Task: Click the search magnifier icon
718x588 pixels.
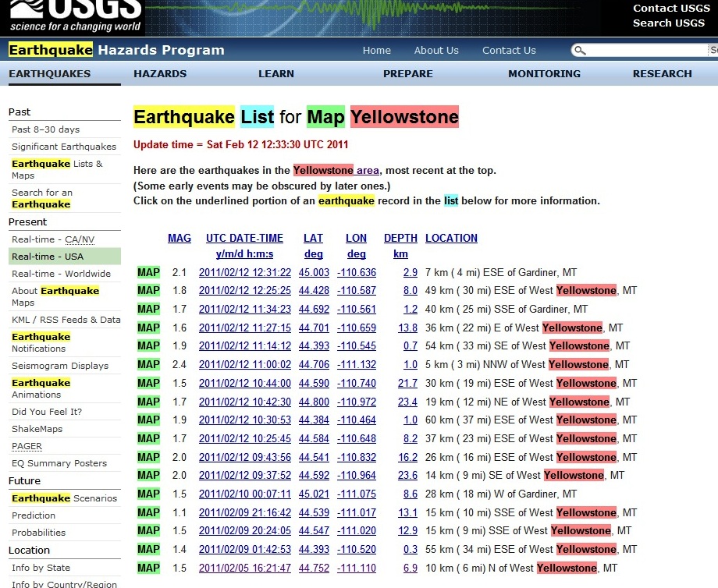Action: pos(580,51)
